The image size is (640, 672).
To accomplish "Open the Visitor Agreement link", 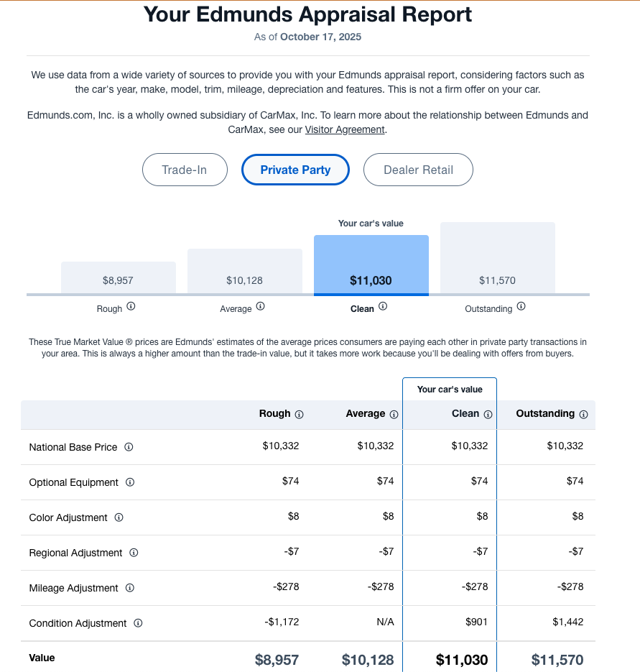I will tap(345, 130).
